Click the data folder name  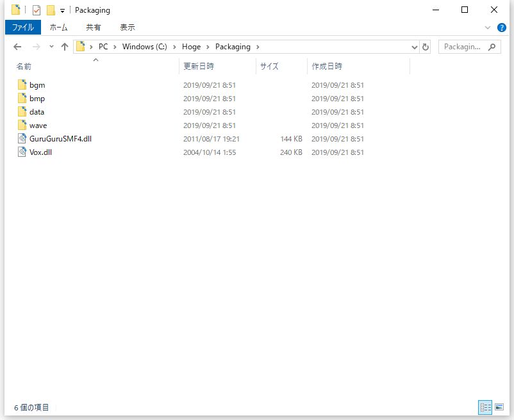[x=37, y=112]
